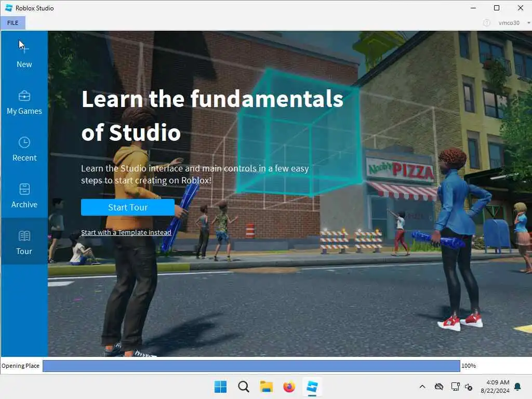The height and width of the screenshot is (399, 532).
Task: Click the Roblox Studio title bar logo
Action: [9, 8]
